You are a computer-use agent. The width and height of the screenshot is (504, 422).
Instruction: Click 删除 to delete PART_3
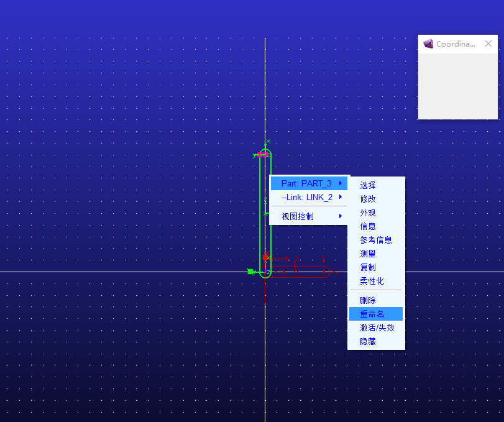pos(368,300)
